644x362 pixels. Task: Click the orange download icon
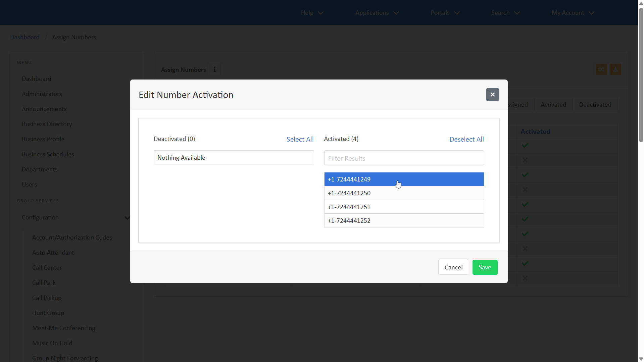[x=615, y=69]
